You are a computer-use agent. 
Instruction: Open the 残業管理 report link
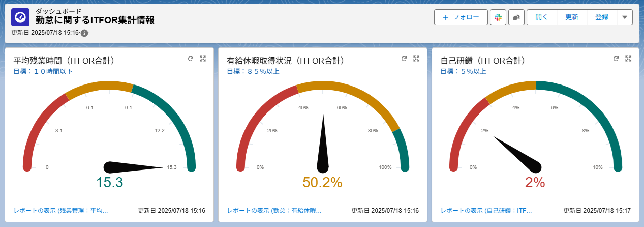click(x=61, y=210)
